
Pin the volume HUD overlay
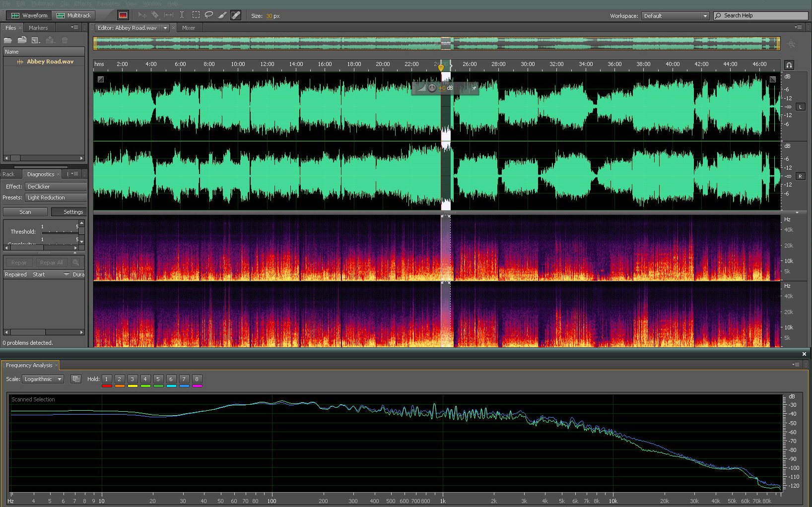(x=474, y=88)
